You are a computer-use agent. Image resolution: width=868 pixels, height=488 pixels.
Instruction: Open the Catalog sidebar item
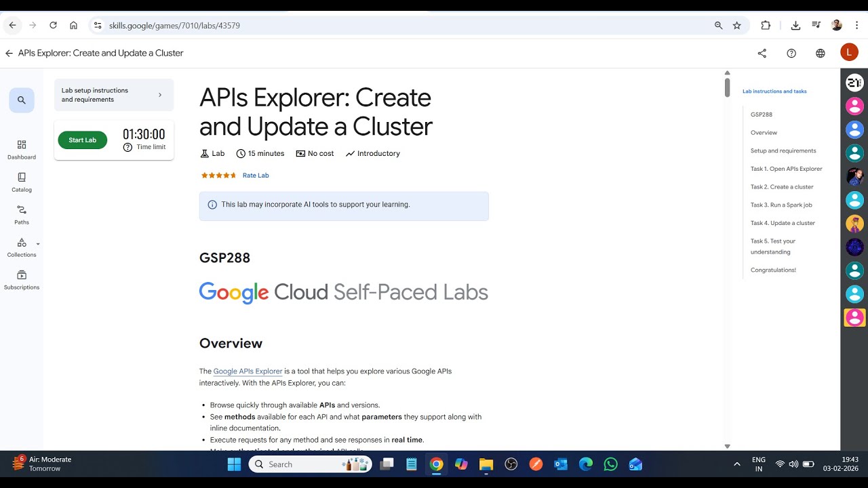(x=22, y=182)
